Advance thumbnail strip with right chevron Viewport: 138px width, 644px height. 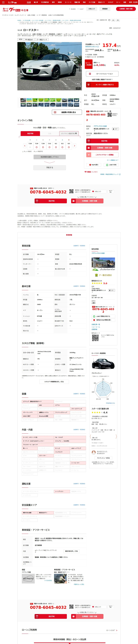tap(80, 102)
